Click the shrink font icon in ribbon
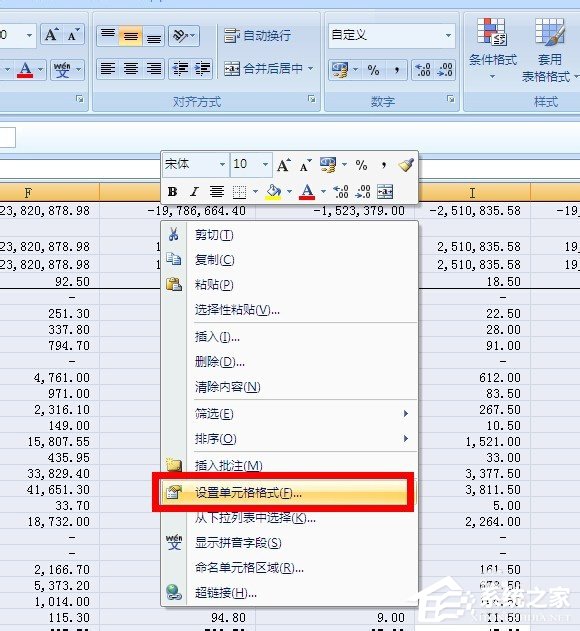This screenshot has width=580, height=631. (73, 35)
